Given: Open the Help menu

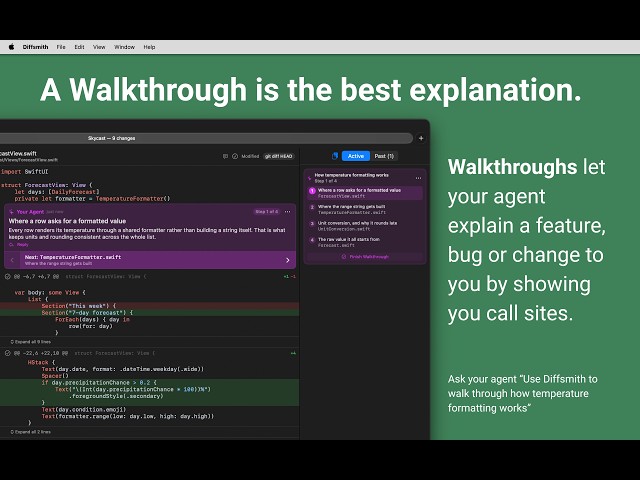Looking at the screenshot, I should [x=149, y=47].
